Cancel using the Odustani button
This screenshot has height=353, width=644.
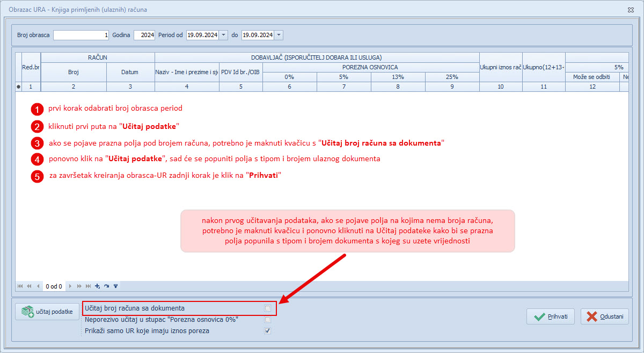[x=604, y=316]
